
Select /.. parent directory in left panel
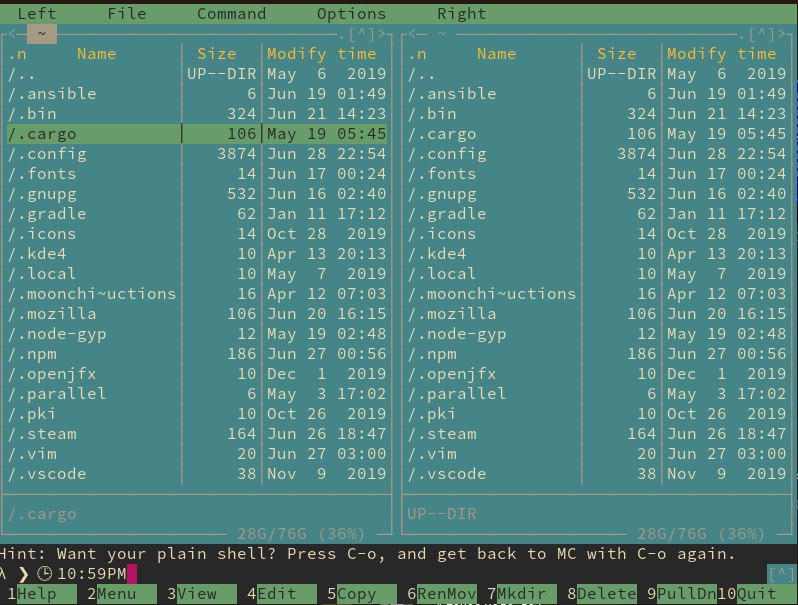coord(197,74)
